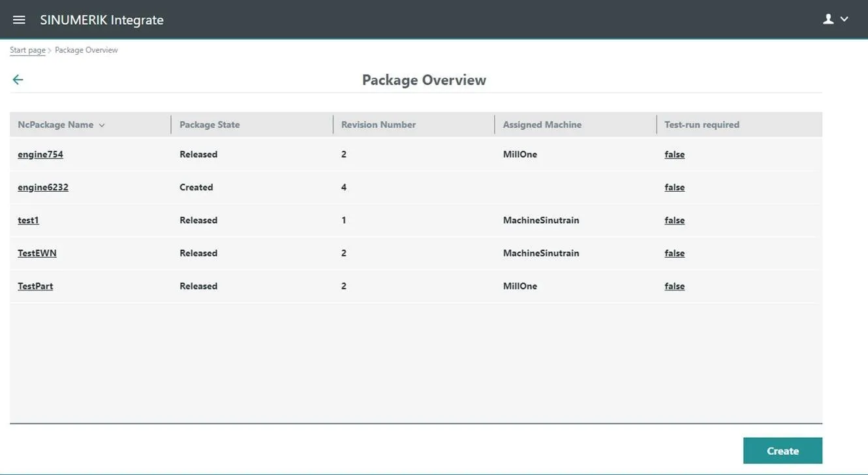Click the Revision Number column header
The image size is (868, 475).
pos(378,124)
